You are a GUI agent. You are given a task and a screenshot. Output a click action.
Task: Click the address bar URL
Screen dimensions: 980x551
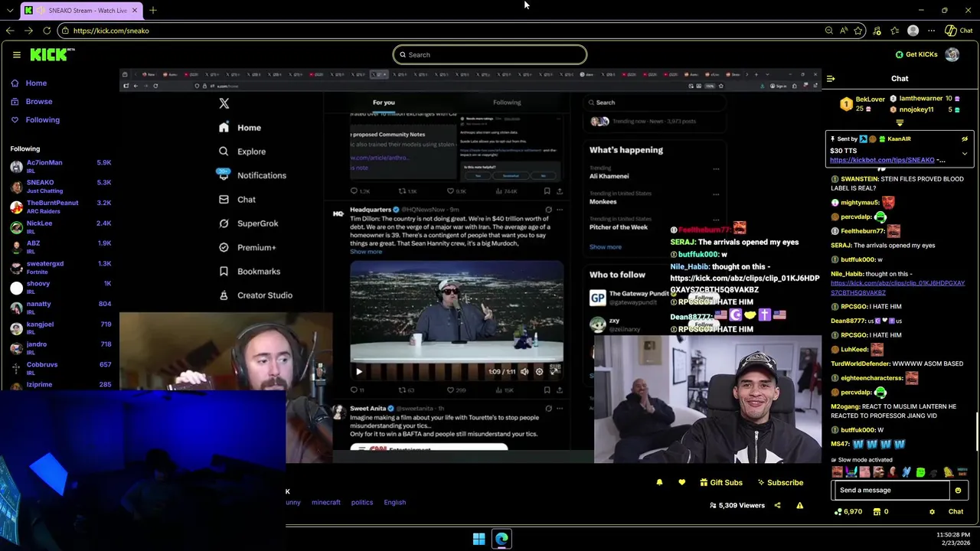coord(111,31)
